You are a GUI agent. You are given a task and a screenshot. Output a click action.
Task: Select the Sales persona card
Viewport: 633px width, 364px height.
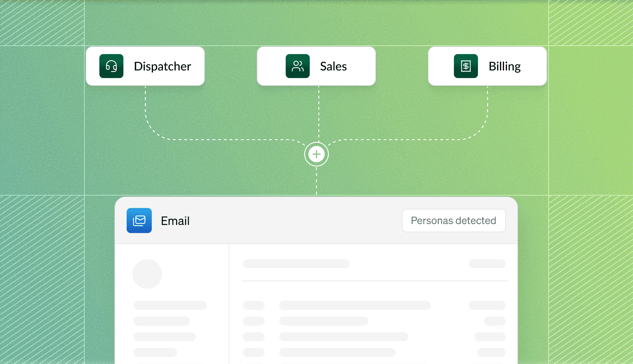pos(316,66)
